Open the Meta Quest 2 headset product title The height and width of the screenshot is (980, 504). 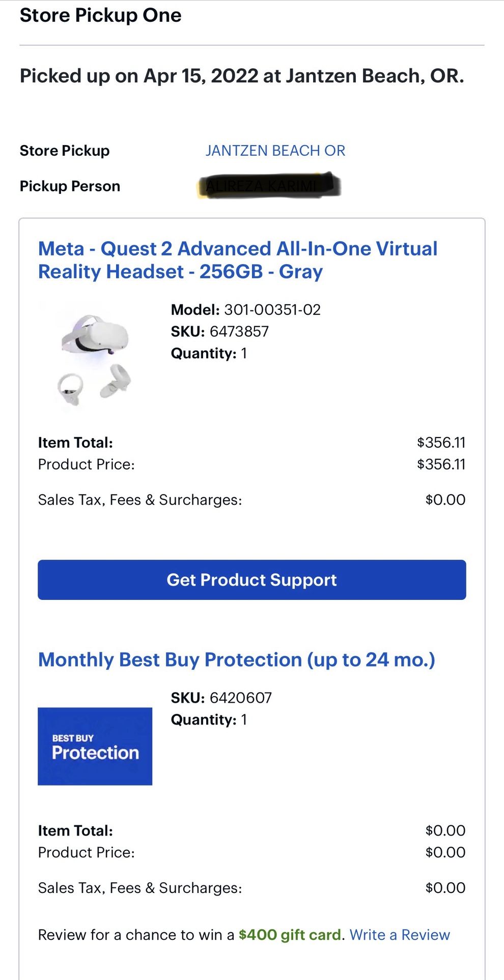coord(237,260)
